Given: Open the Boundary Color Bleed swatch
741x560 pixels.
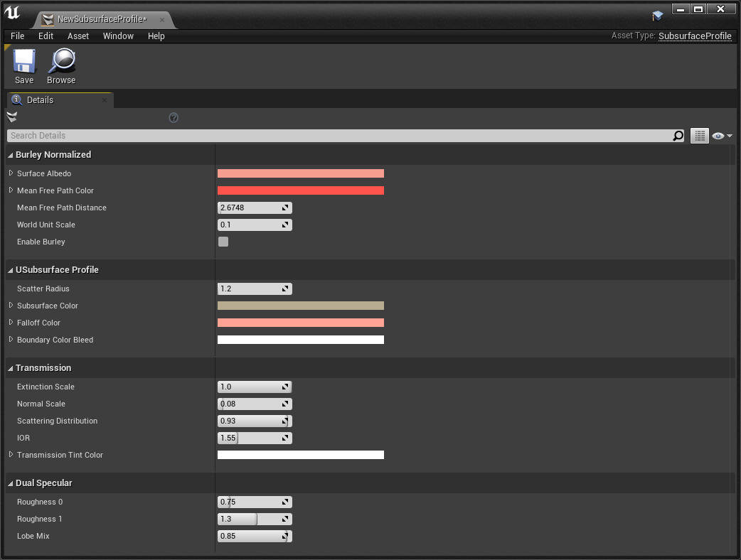Looking at the screenshot, I should point(301,340).
